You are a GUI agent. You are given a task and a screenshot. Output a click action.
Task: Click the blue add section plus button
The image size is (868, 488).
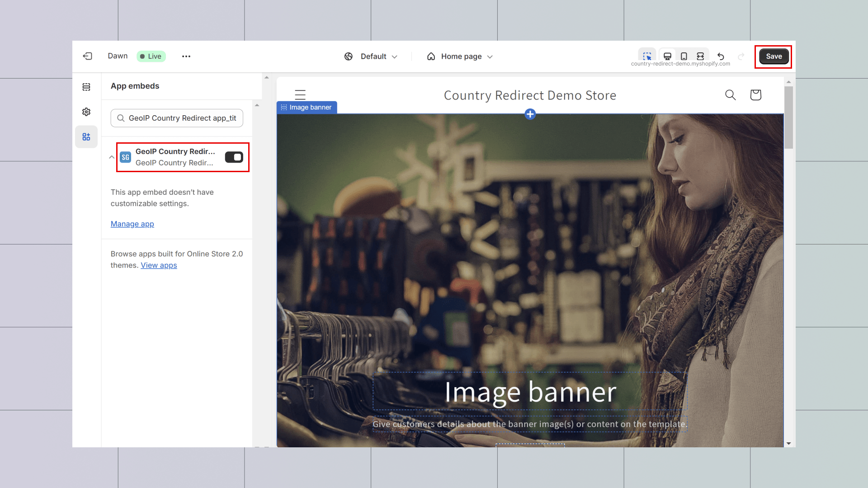[x=530, y=114]
